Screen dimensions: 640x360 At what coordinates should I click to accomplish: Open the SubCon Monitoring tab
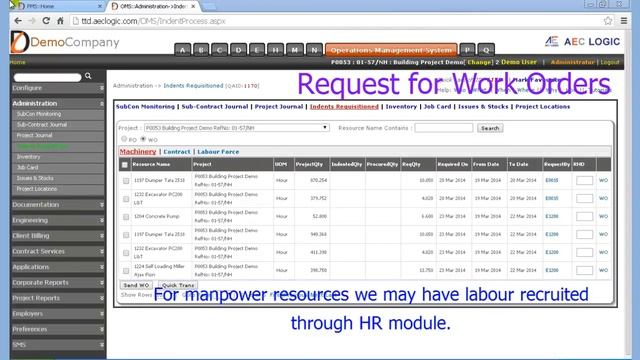[x=145, y=107]
